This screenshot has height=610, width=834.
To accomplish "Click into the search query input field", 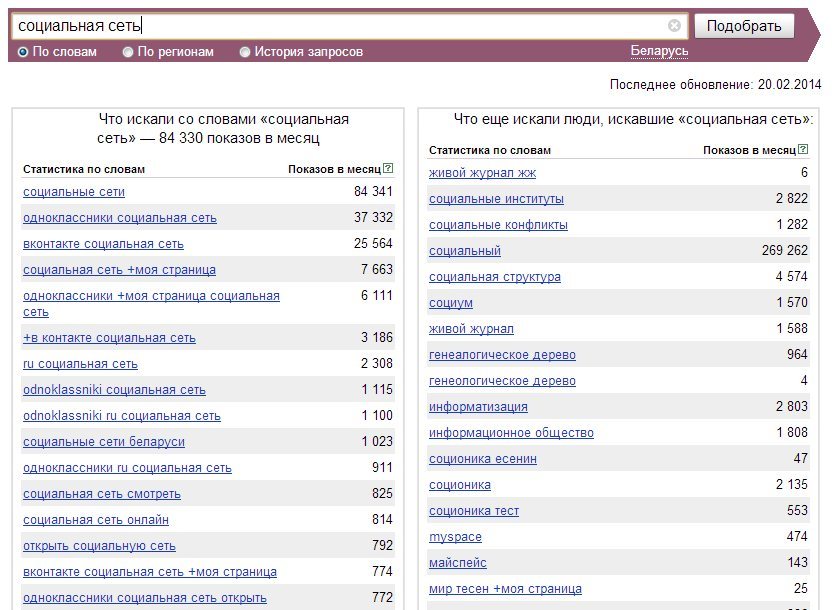I will click(x=340, y=26).
